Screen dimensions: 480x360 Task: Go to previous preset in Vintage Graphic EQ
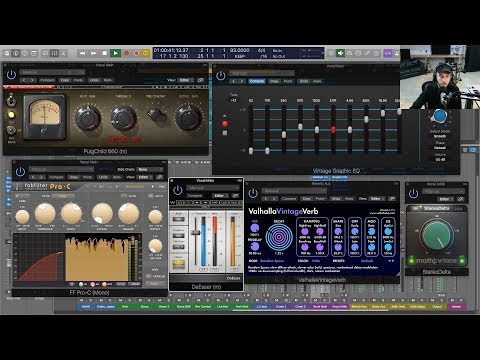pos(233,81)
